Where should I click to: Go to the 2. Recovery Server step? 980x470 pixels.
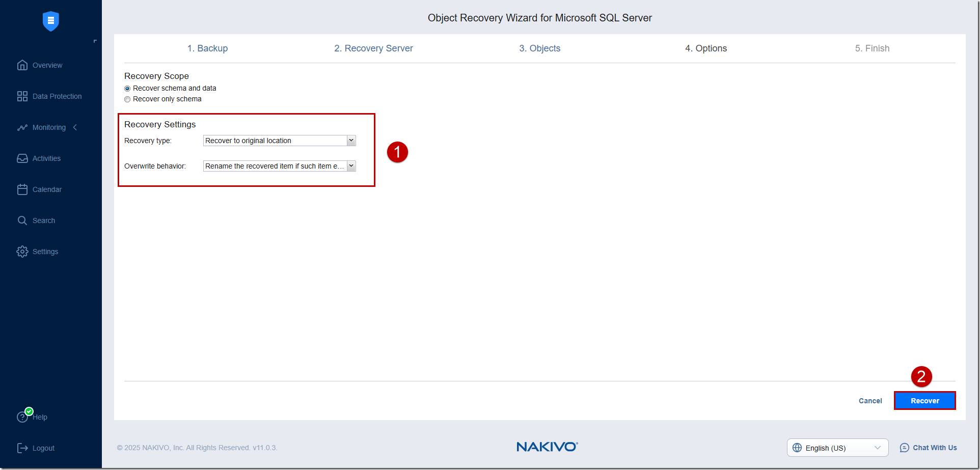point(373,48)
